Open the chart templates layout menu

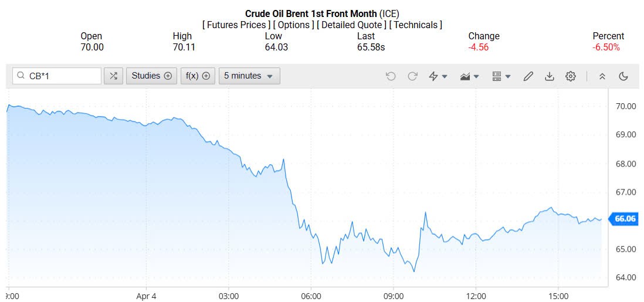pyautogui.click(x=501, y=76)
